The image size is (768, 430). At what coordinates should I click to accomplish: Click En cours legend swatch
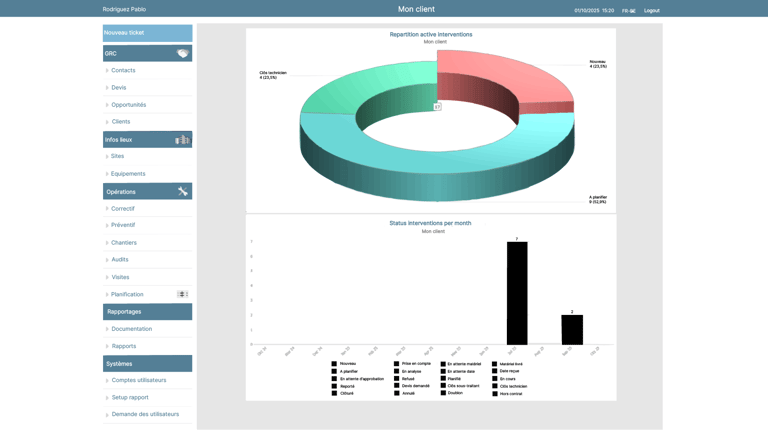point(495,379)
